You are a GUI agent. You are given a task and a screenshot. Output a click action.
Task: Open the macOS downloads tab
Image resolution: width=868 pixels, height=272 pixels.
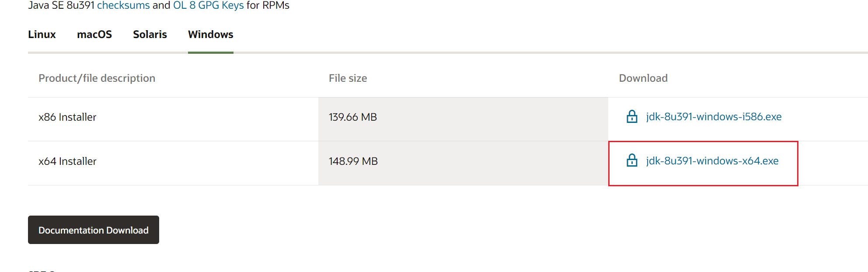(94, 35)
